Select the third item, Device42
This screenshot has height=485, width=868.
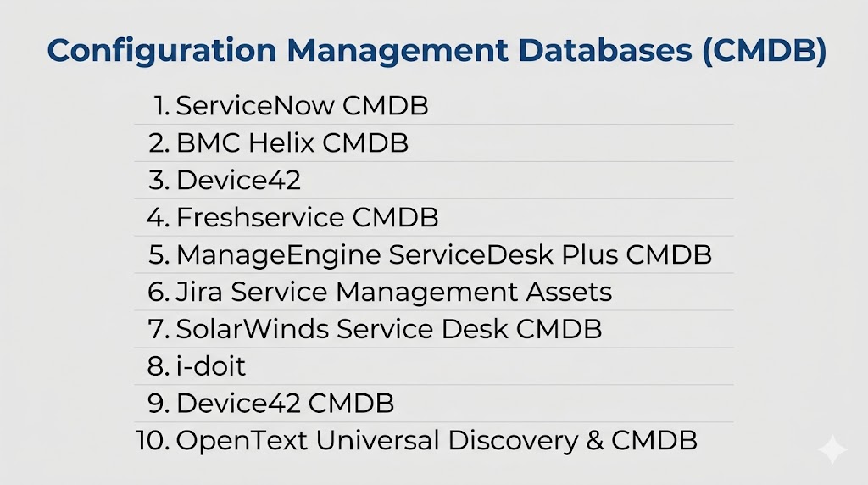click(238, 181)
